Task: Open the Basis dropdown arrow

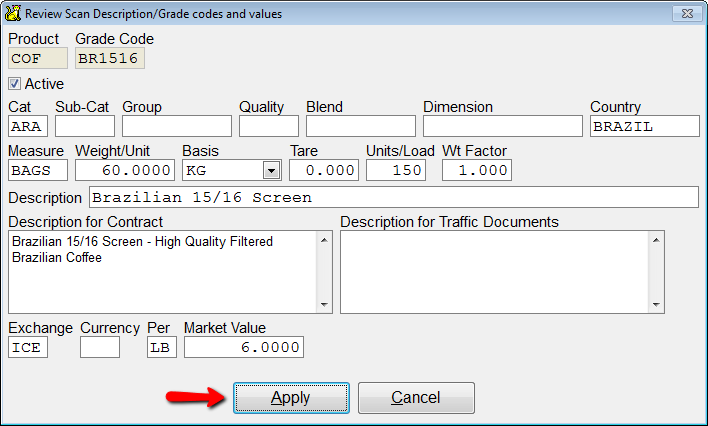Action: click(x=271, y=170)
